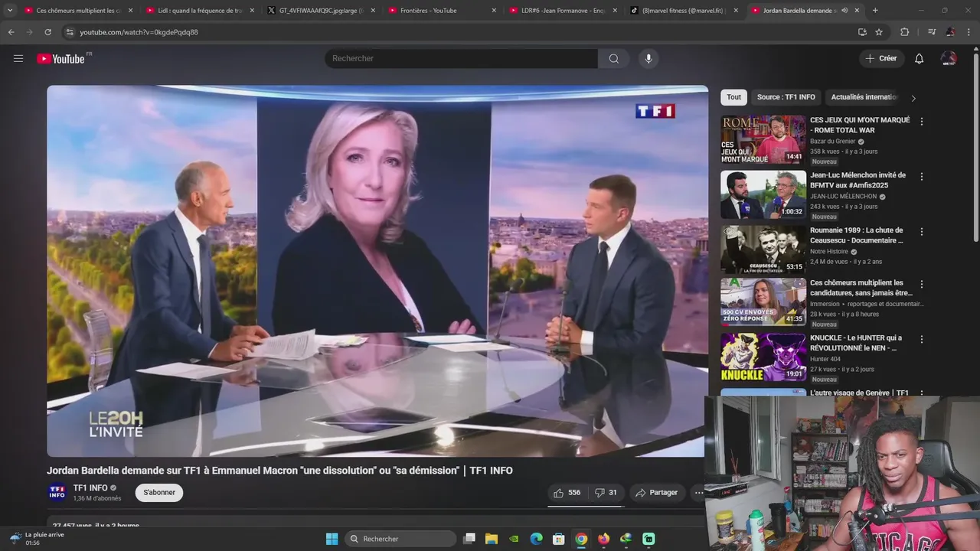Switch to LDR#6 Jean Pormanove tab
This screenshot has height=551, width=980.
click(561, 11)
